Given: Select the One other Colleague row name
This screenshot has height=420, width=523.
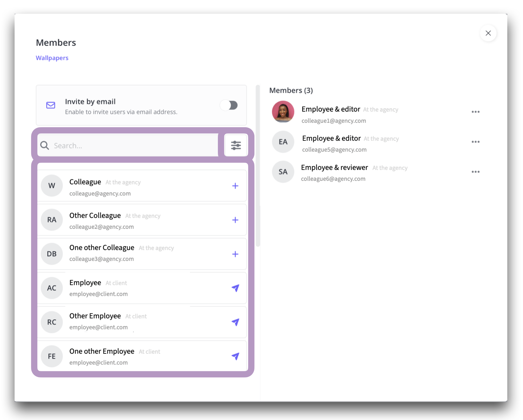Looking at the screenshot, I should (x=102, y=248).
